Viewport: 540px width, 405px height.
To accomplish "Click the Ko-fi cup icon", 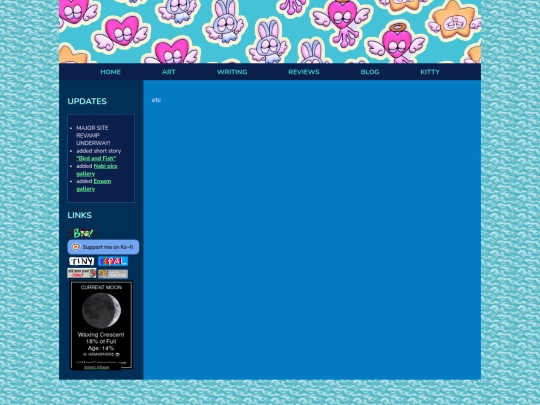I will [76, 247].
